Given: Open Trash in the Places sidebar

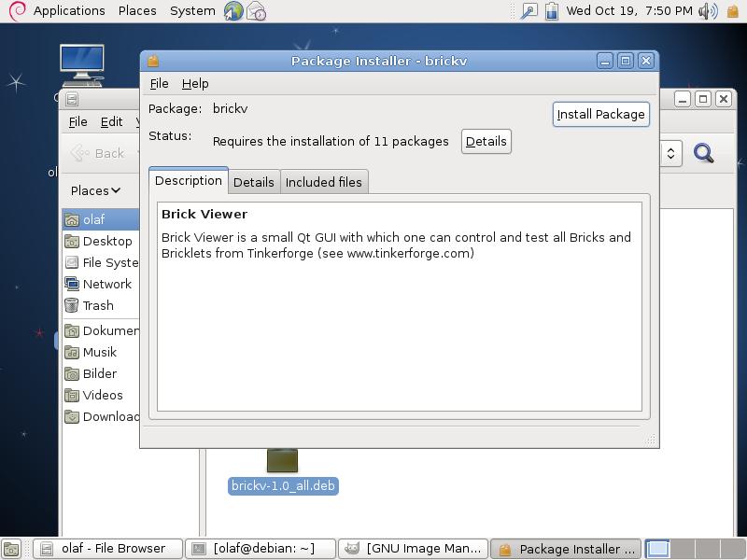Looking at the screenshot, I should [x=101, y=305].
